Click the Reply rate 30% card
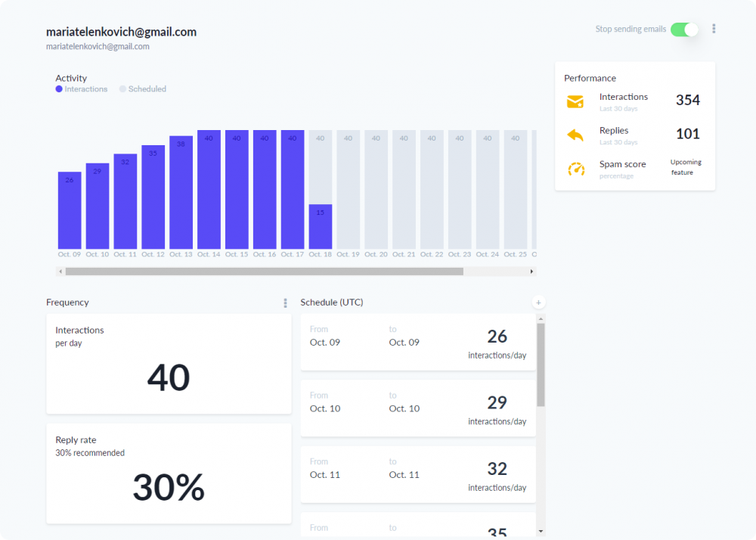This screenshot has height=540, width=756. pos(169,473)
